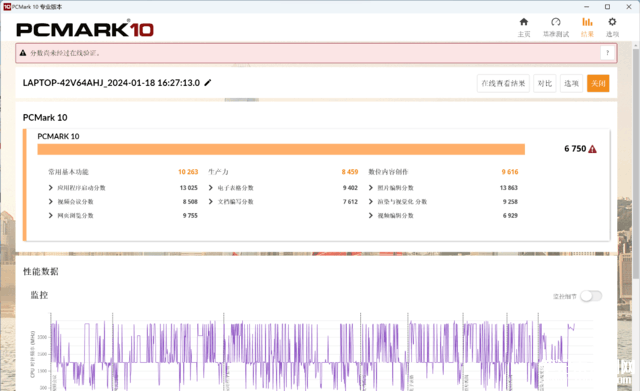Expand the app start-up score row (13 025)

(122, 188)
